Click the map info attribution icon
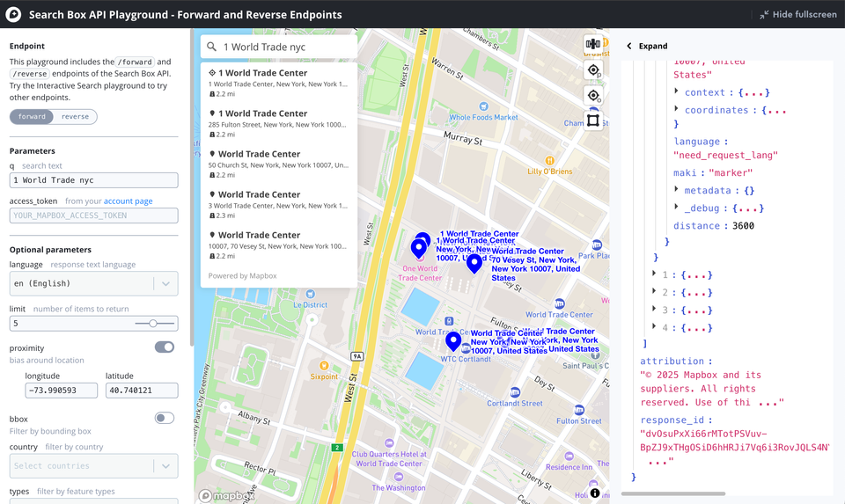845x504 pixels. (x=595, y=493)
